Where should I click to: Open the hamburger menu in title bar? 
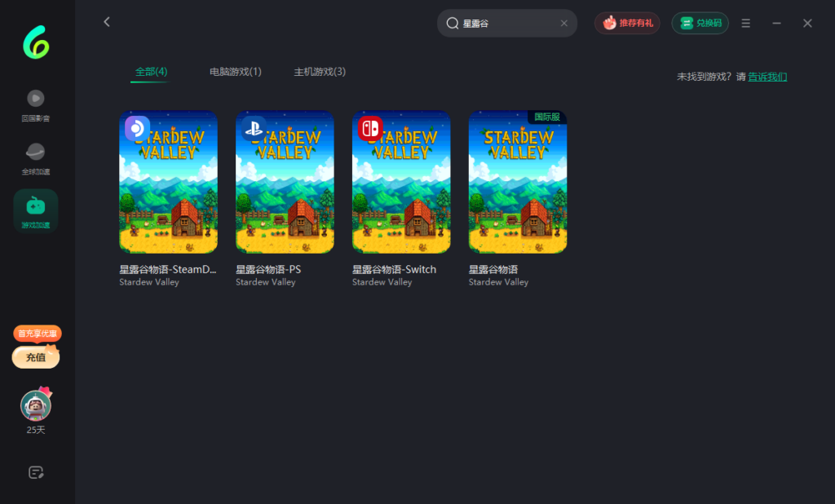746,24
